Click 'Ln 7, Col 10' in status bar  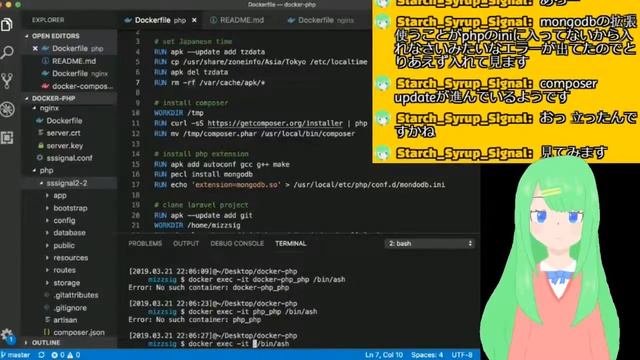click(384, 355)
